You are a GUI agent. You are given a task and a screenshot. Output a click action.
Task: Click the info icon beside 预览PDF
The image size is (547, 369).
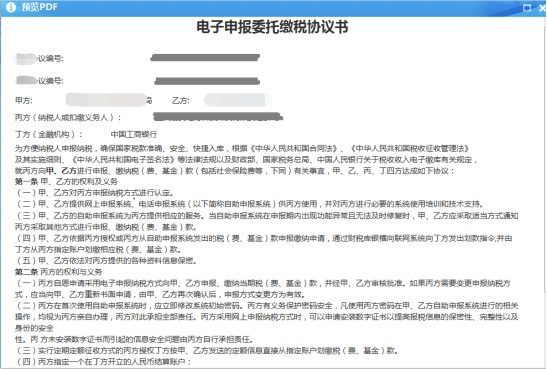coord(11,7)
